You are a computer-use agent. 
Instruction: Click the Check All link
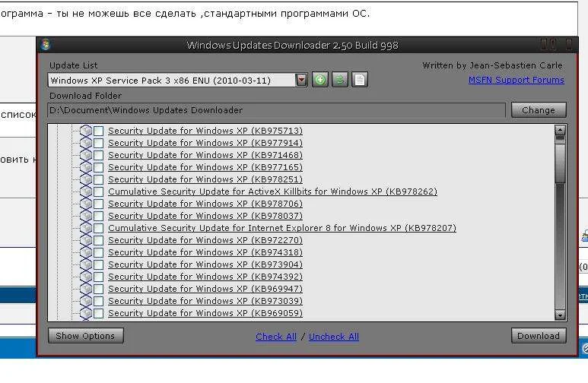pos(276,337)
